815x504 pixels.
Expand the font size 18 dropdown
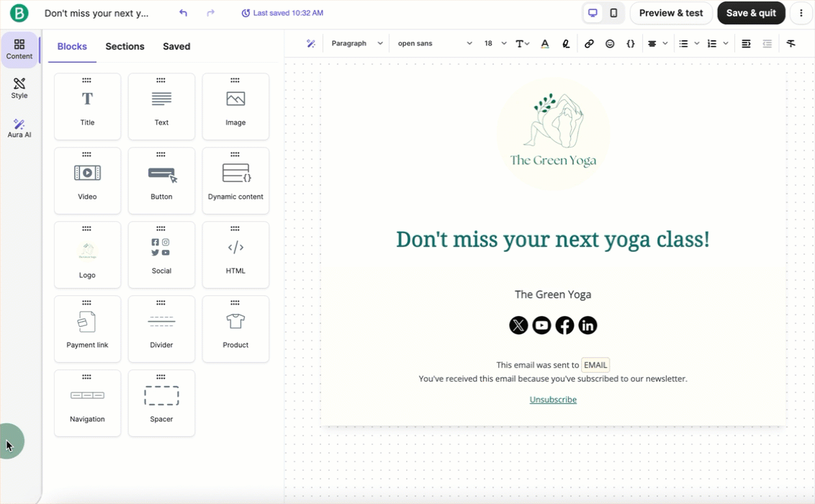(495, 44)
